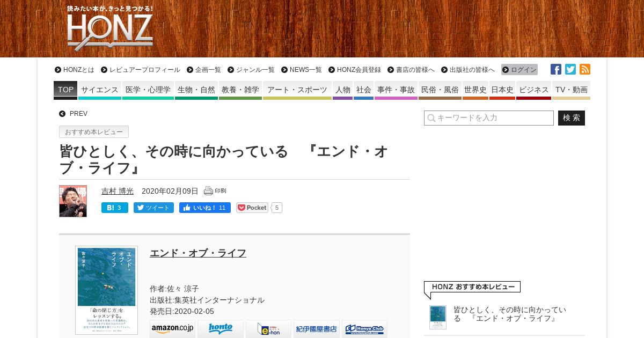
Task: Open the HONZ会員登録 link
Action: click(x=355, y=70)
